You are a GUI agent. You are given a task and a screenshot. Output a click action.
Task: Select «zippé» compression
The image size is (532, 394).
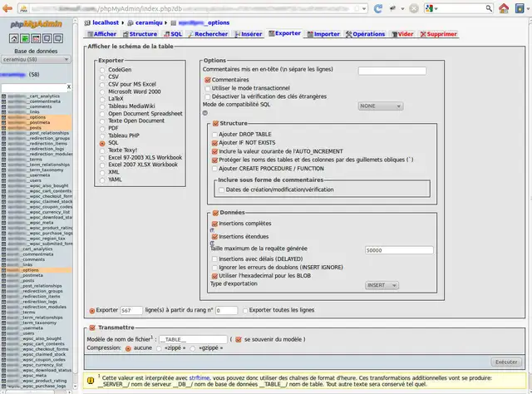coord(159,348)
